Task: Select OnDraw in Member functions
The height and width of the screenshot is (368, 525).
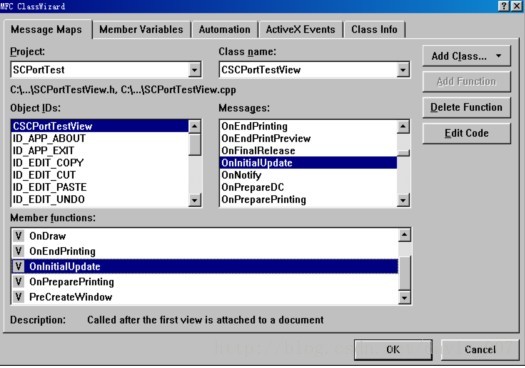Action: coord(205,236)
